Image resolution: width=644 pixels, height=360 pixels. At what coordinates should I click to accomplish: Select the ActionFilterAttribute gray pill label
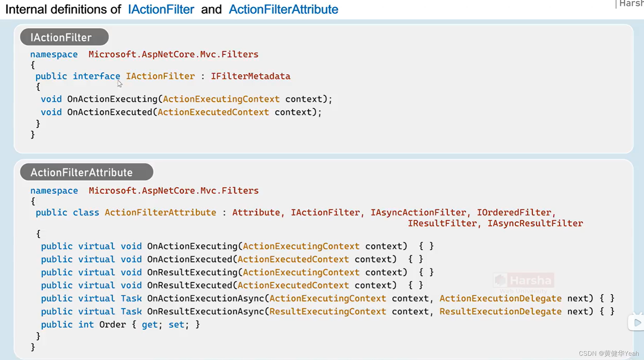(x=86, y=172)
